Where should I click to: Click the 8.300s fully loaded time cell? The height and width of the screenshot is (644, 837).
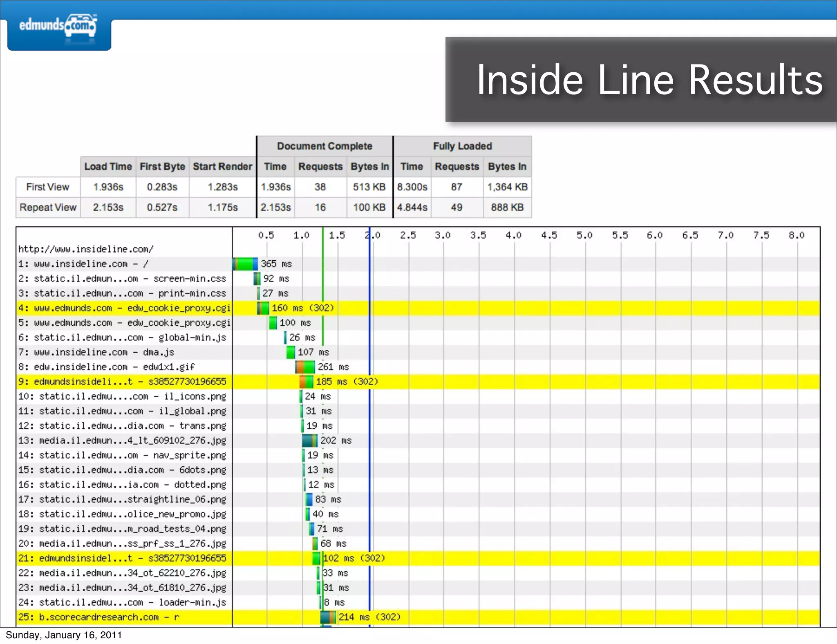coord(412,187)
